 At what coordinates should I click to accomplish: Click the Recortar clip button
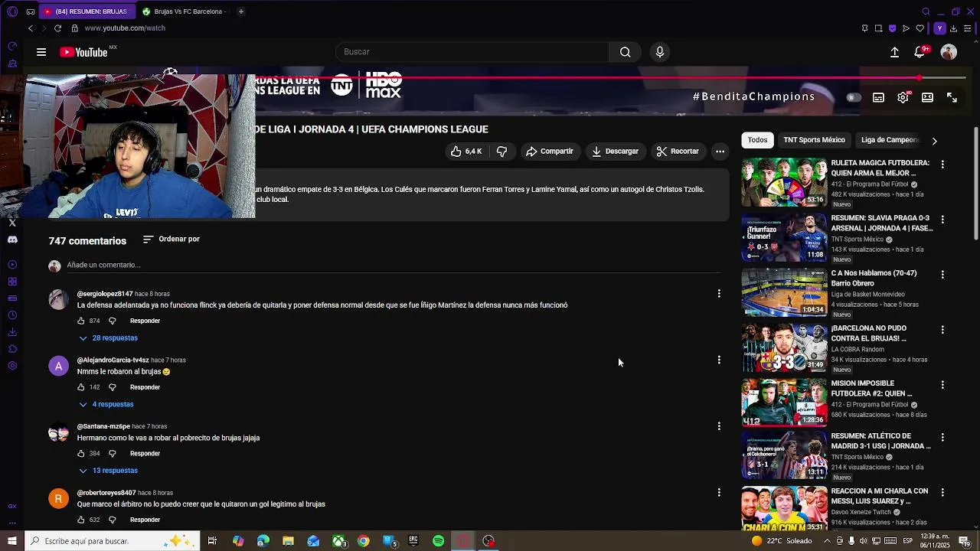click(x=678, y=152)
